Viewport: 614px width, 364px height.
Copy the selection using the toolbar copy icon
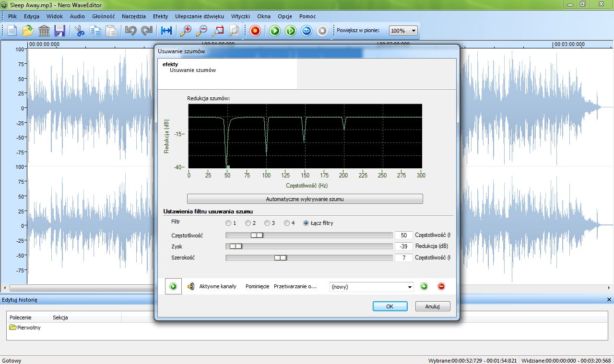coord(95,31)
